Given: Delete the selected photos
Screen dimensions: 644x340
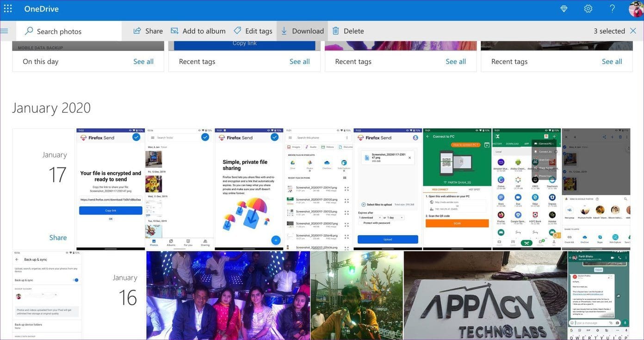Looking at the screenshot, I should (x=348, y=31).
